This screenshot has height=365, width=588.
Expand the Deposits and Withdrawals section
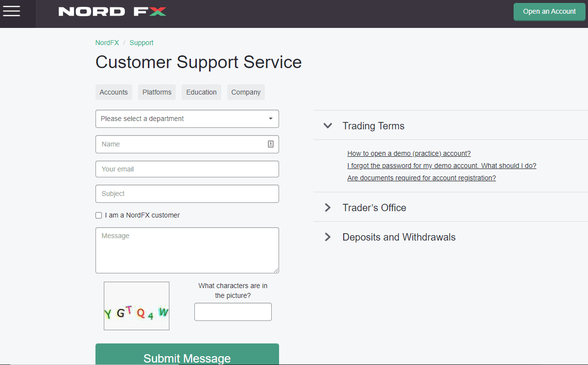tap(450, 237)
